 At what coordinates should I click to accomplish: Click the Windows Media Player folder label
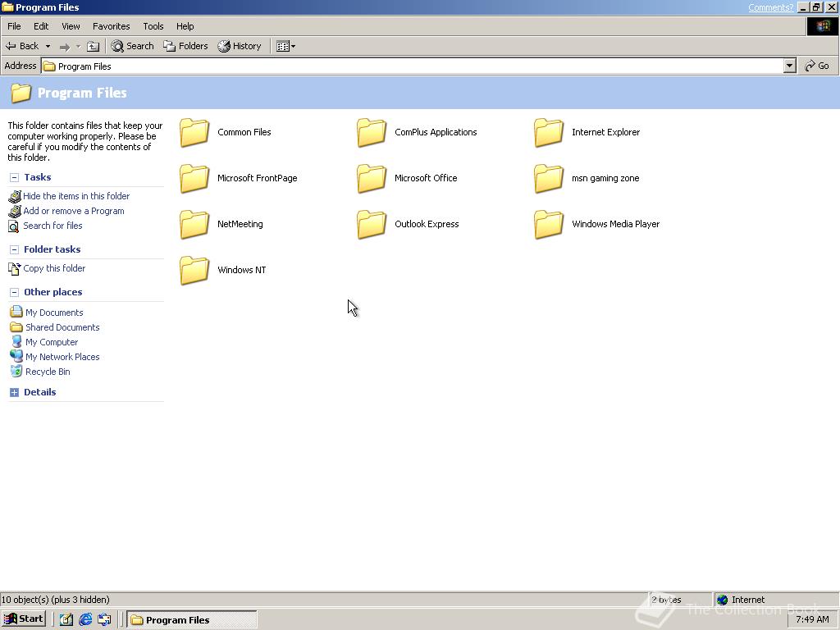click(x=615, y=225)
